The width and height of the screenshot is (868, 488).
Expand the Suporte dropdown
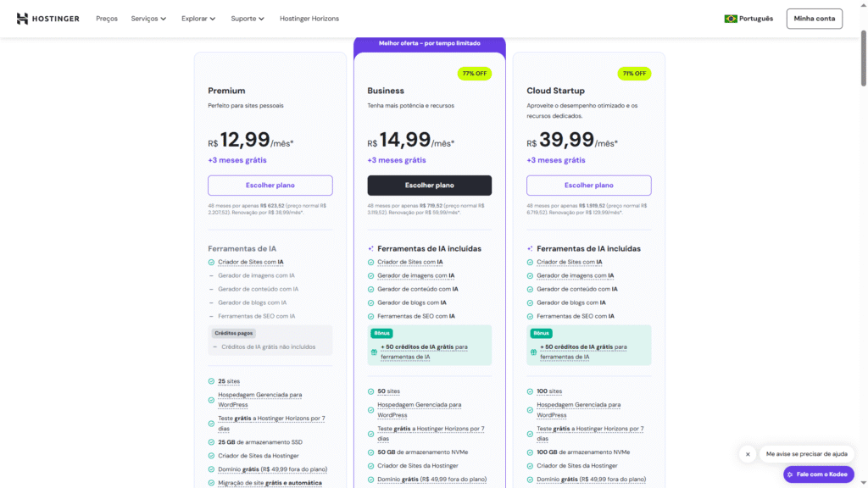[x=248, y=19]
